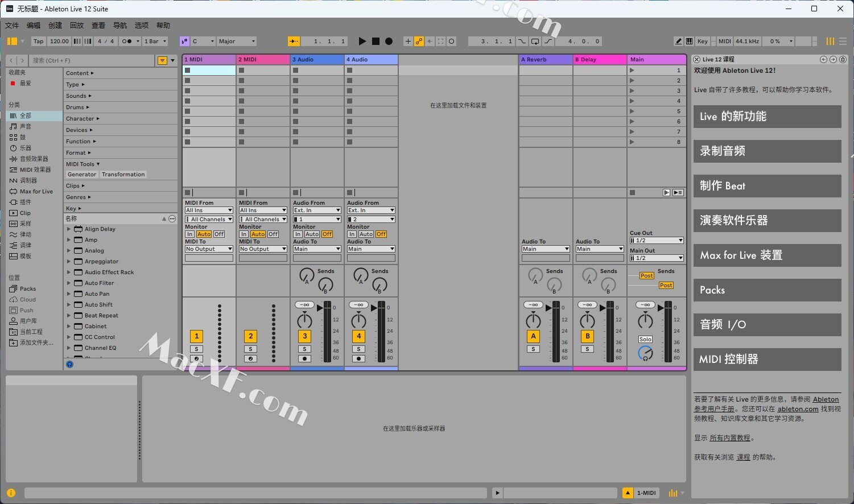Screen dimensions: 854x504
Task: Open the Live 的新功能 lesson
Action: pyautogui.click(x=767, y=117)
